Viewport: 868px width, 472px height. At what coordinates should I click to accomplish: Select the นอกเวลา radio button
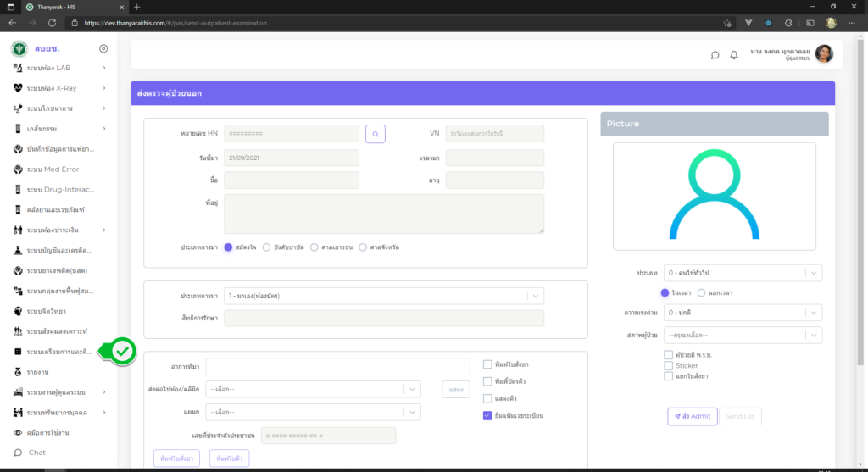[x=701, y=292]
